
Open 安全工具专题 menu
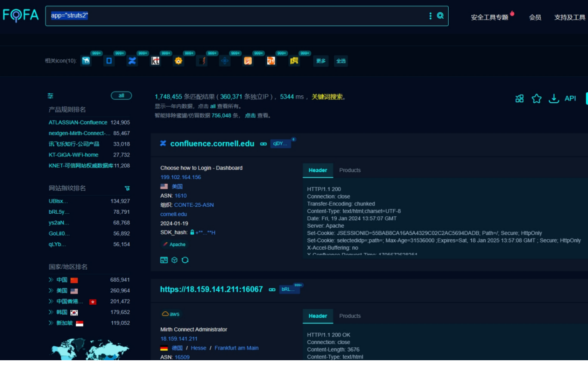pyautogui.click(x=489, y=17)
